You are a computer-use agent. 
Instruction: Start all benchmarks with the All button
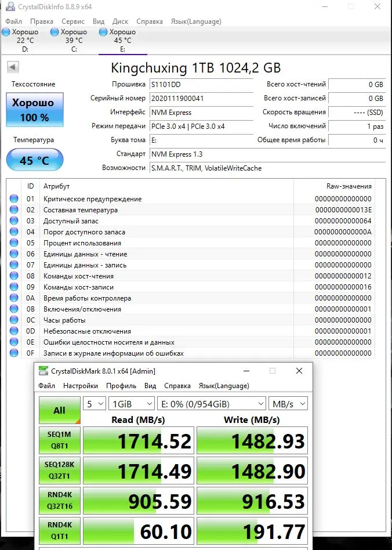coord(60,410)
